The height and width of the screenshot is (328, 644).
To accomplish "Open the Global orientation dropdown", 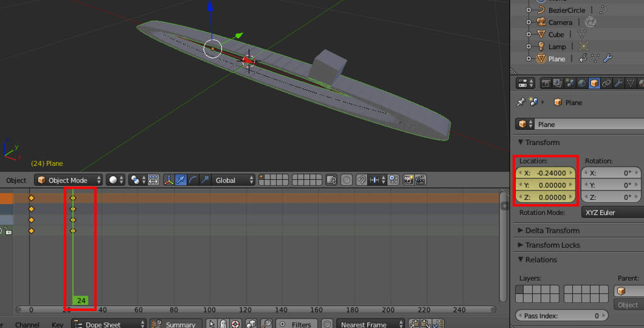I will tap(233, 180).
